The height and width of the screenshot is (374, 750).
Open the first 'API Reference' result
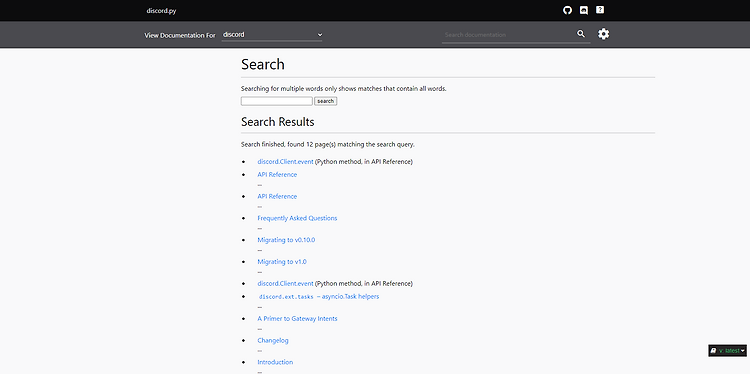click(277, 175)
